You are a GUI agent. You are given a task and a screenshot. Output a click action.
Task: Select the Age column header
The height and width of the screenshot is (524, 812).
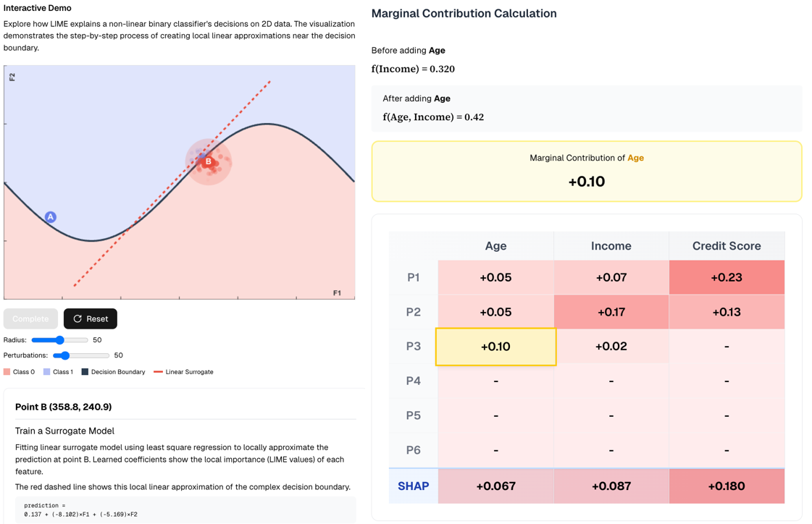pyautogui.click(x=495, y=245)
